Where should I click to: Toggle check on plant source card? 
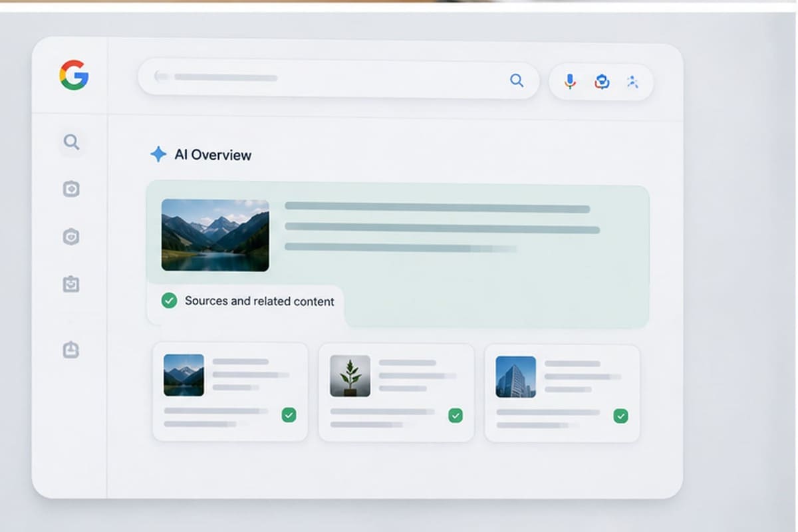pyautogui.click(x=455, y=416)
